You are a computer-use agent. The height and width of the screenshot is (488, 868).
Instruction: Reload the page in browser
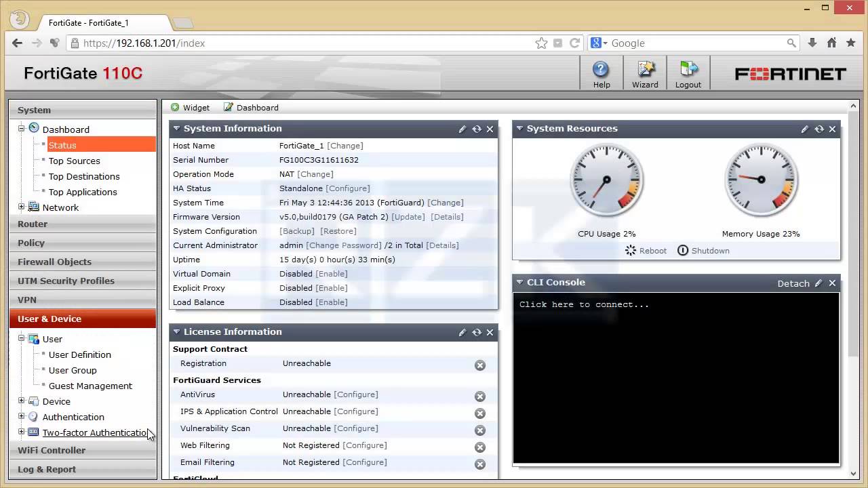[574, 43]
